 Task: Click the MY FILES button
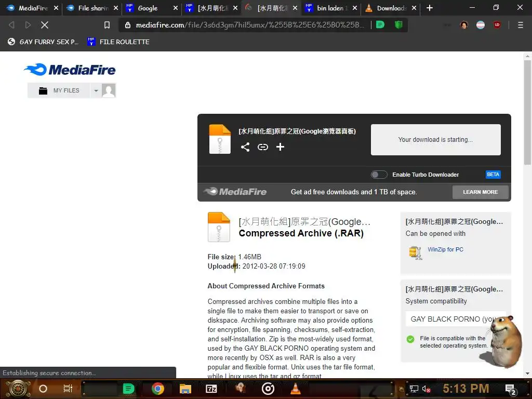[59, 90]
